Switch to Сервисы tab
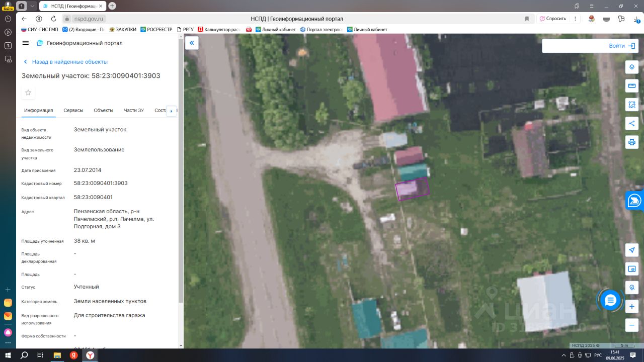This screenshot has height=362, width=644. point(73,111)
